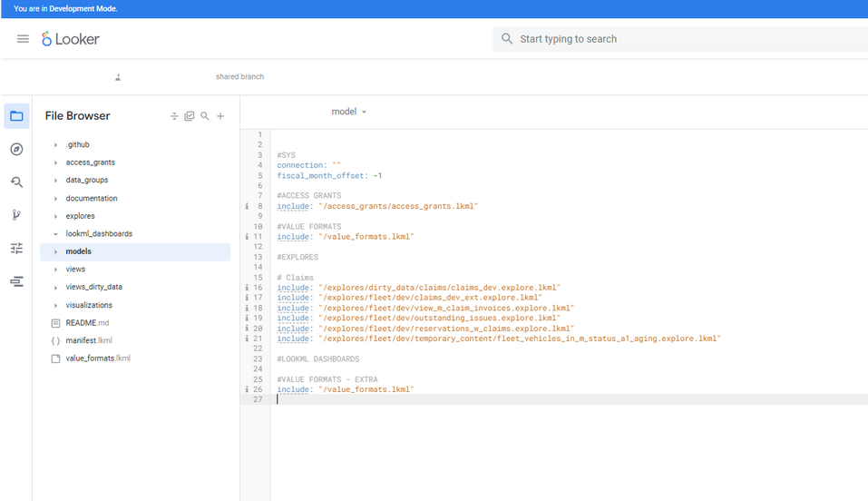
Task: Click info marker on line 17
Action: click(247, 298)
